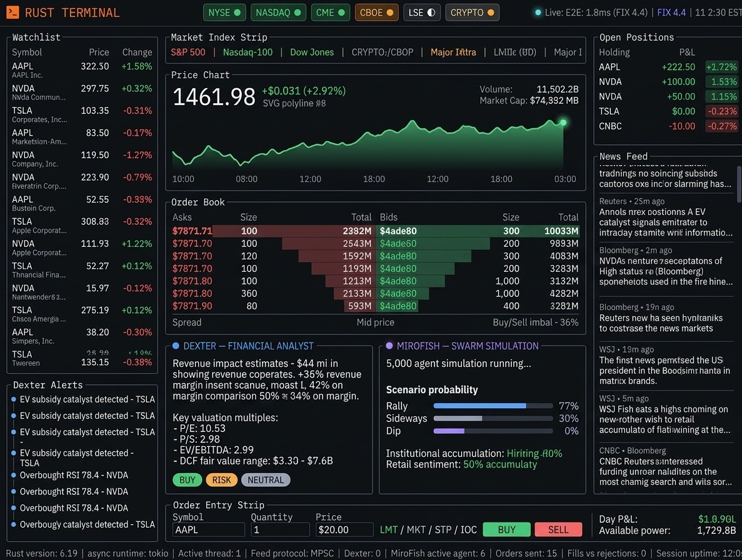
Task: Collapse the News Feed panel
Action: [624, 156]
